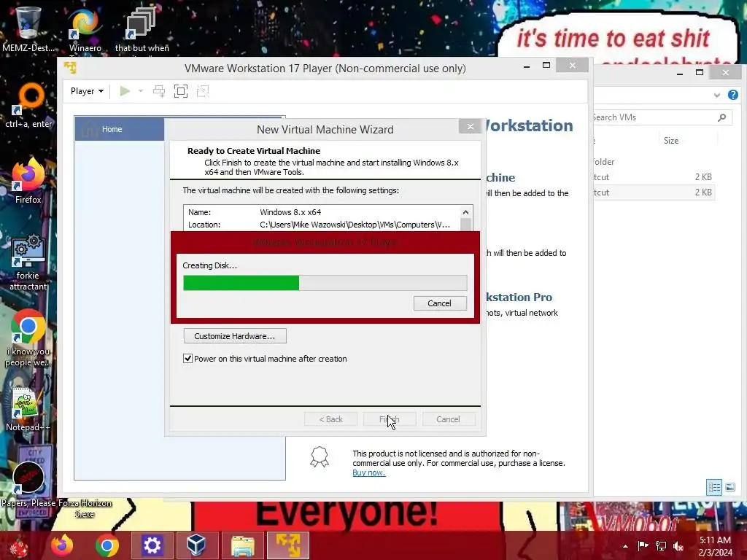Click the Back button in wizard
747x560 pixels.
tap(330, 419)
